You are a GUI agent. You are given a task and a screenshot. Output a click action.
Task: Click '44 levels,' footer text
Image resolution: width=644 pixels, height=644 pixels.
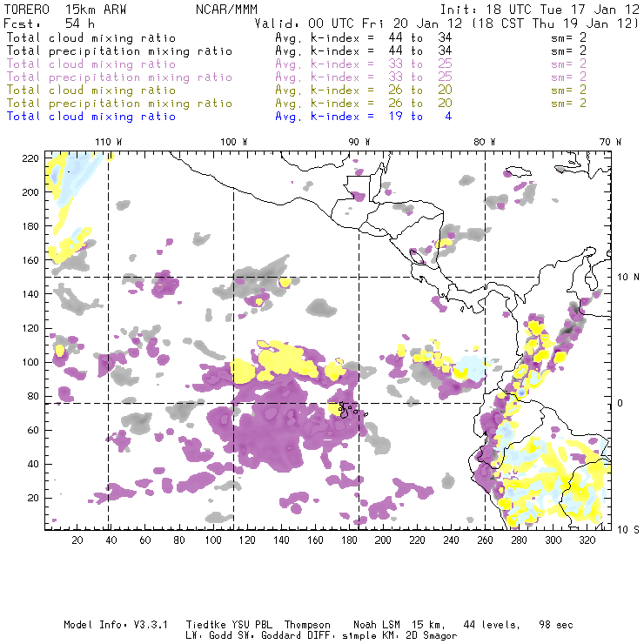pos(492,625)
